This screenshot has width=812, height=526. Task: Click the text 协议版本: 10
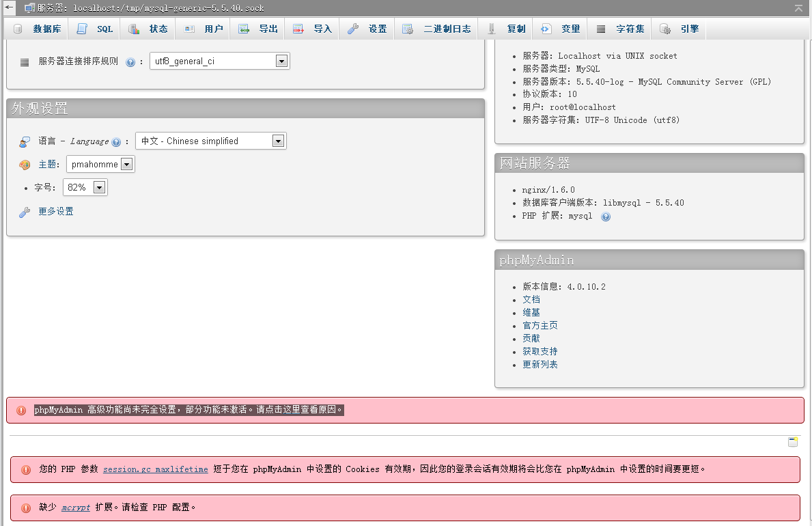[x=550, y=94]
